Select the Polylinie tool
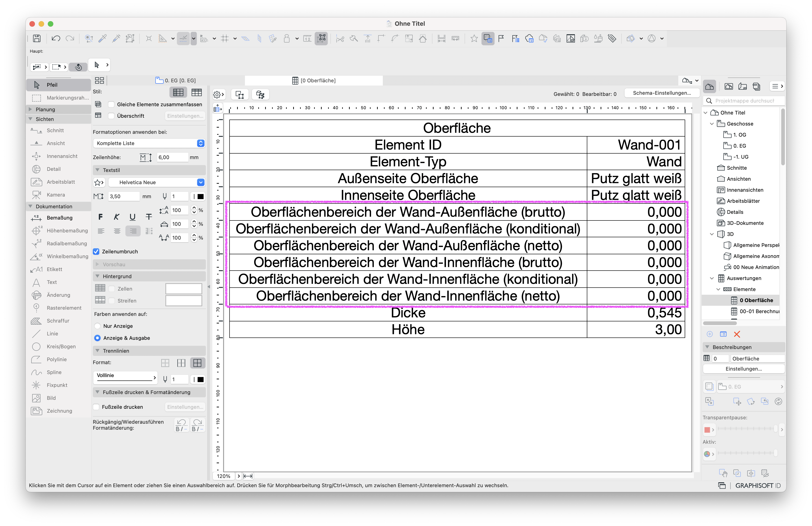Image resolution: width=812 pixels, height=526 pixels. click(x=58, y=359)
